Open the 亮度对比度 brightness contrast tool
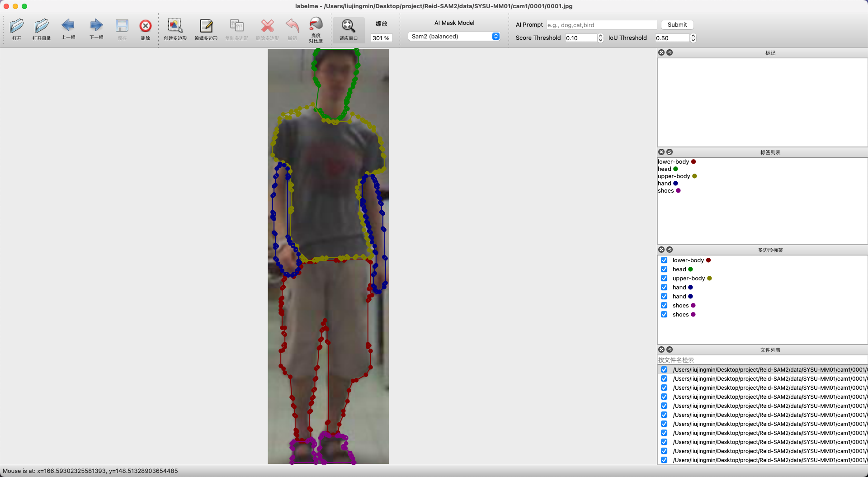Viewport: 868px width, 477px height. pyautogui.click(x=316, y=24)
